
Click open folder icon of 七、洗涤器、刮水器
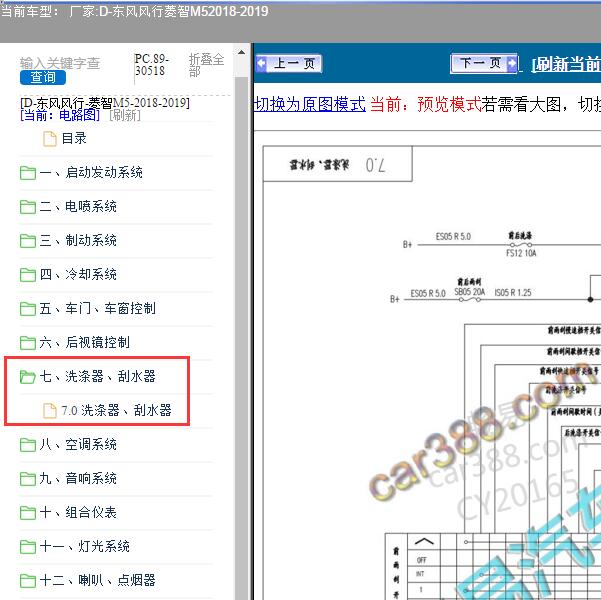coord(28,377)
